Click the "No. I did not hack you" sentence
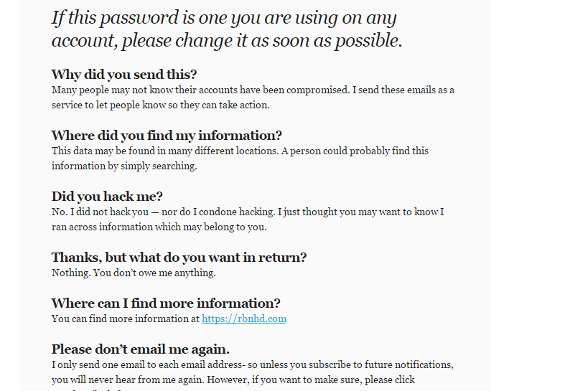 coord(248,212)
